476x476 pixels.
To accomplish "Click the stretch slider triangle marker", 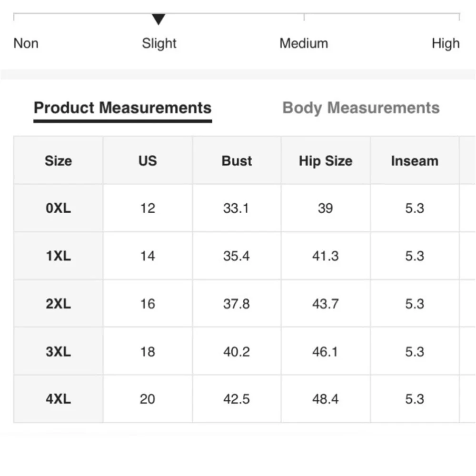I will (159, 20).
